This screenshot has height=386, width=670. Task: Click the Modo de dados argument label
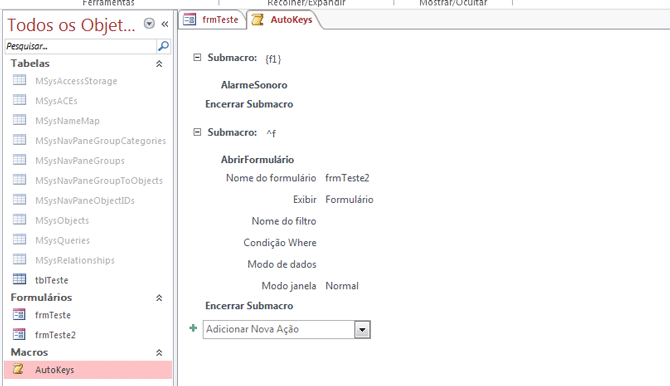click(x=282, y=264)
